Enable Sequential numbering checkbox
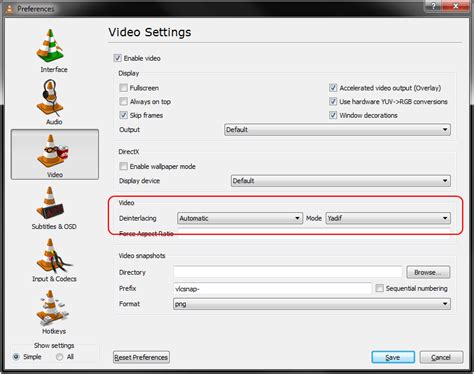 379,288
